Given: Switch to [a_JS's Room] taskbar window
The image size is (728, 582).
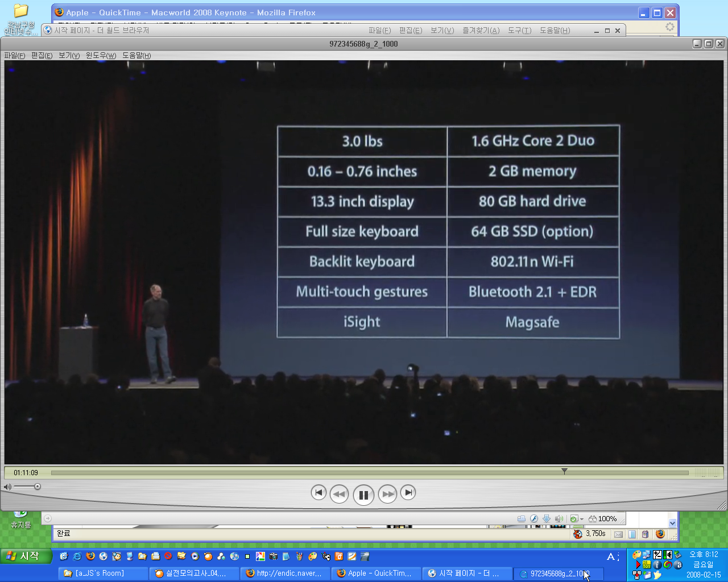Looking at the screenshot, I should [103, 573].
